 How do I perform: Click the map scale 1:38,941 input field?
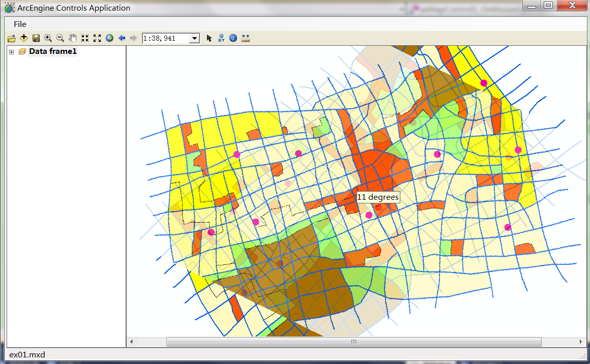[166, 38]
